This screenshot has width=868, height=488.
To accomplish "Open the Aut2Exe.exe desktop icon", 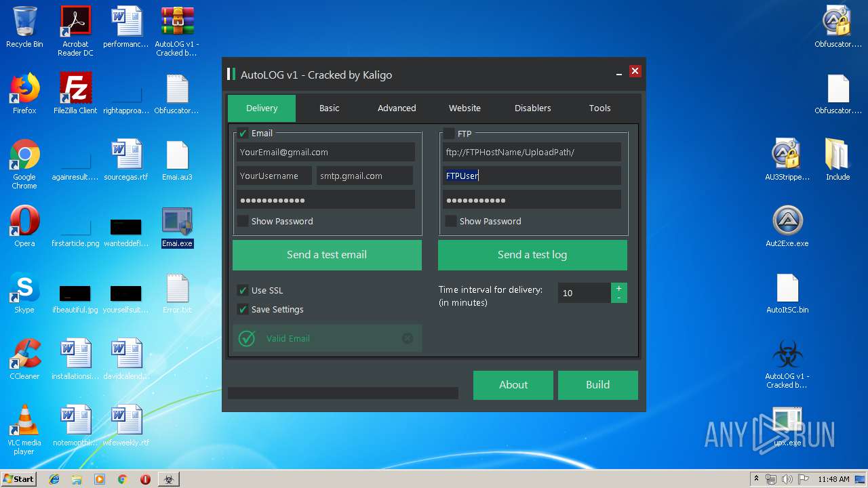I will pyautogui.click(x=787, y=227).
